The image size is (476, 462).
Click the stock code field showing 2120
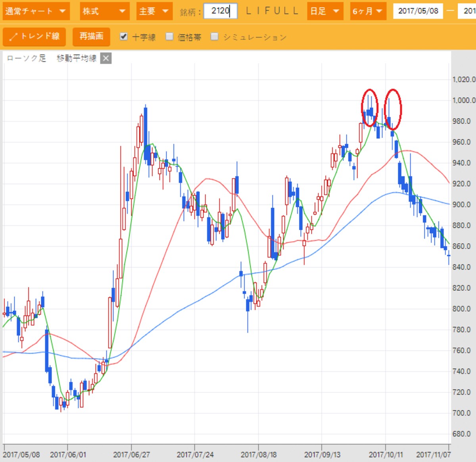221,11
